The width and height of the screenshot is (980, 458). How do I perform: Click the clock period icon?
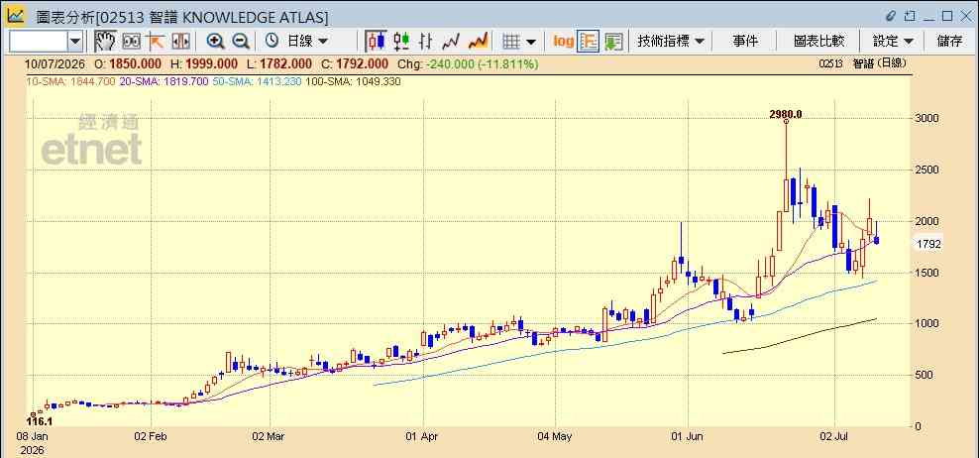pos(272,42)
